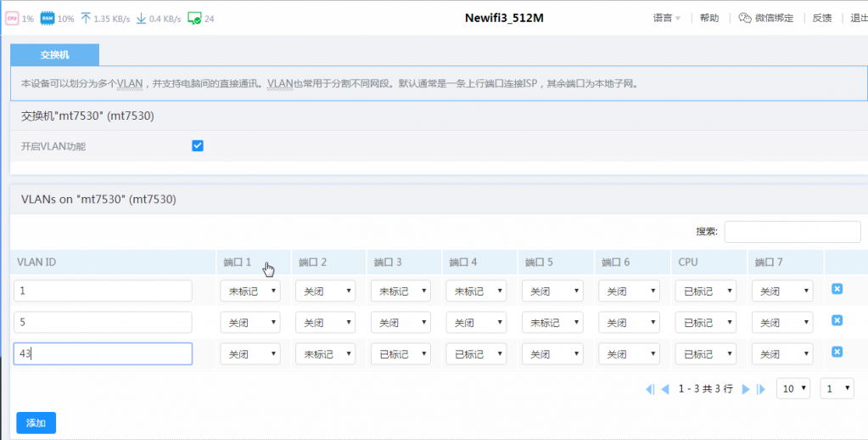Open 端口 2 dropdown for VLAN 1

click(x=326, y=291)
